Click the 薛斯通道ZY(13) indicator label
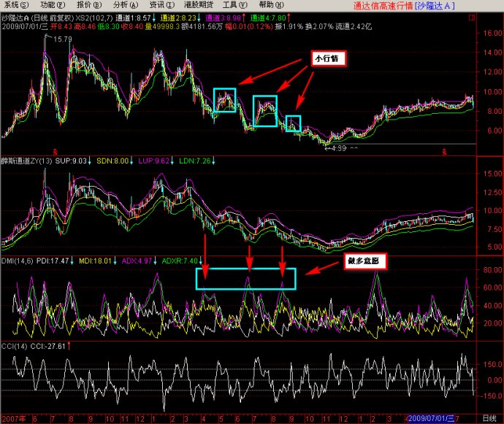Image resolution: width=504 pixels, height=424 pixels. point(27,161)
